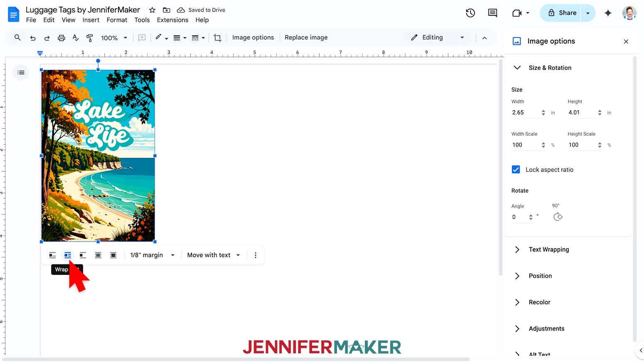Open the comments history icon
The image size is (644, 362).
(x=492, y=13)
